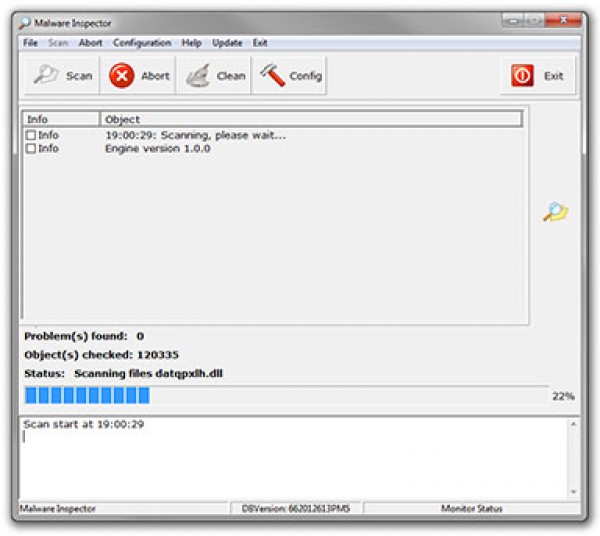Screen dimensions: 600x536
Task: Click the Malware Inspector status bar entry
Action: pos(124,508)
